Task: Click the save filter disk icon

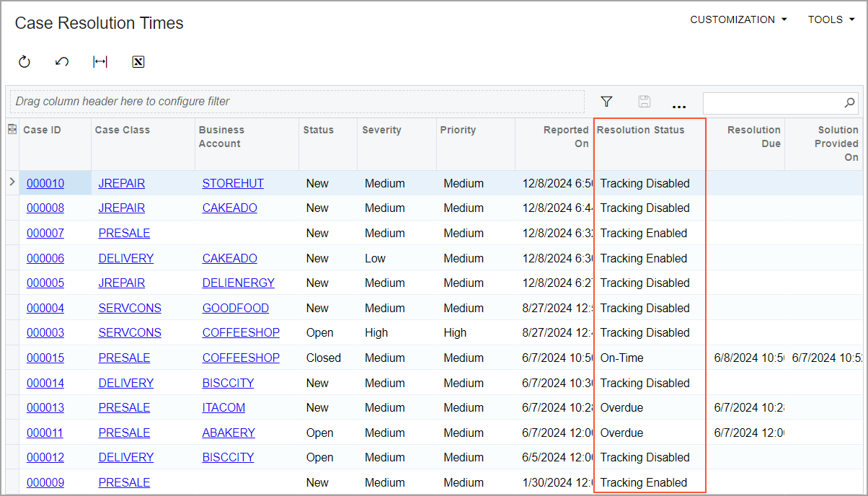Action: point(645,102)
